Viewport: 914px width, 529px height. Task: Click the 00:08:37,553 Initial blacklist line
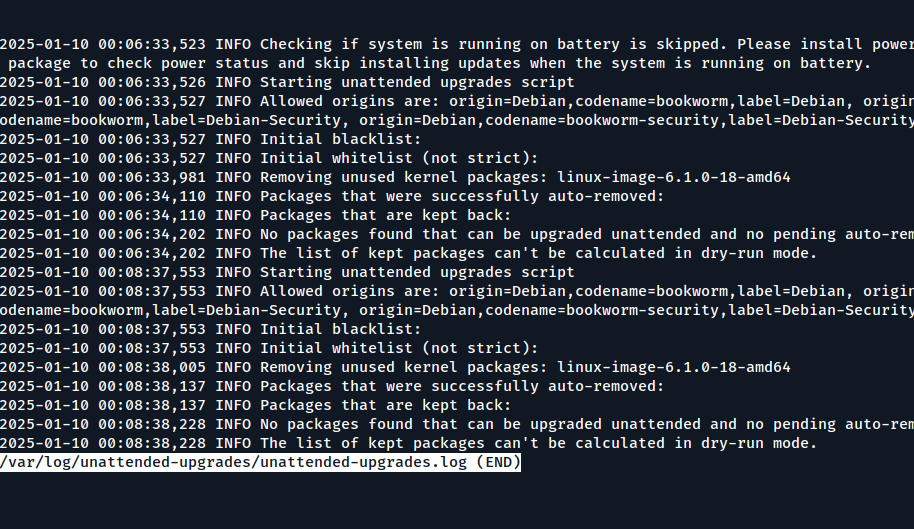pyautogui.click(x=211, y=329)
